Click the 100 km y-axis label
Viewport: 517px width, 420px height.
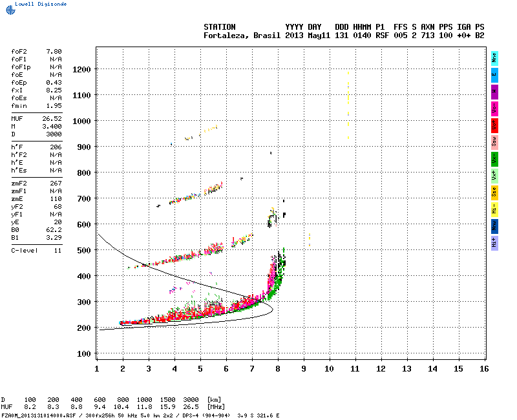[x=84, y=354]
